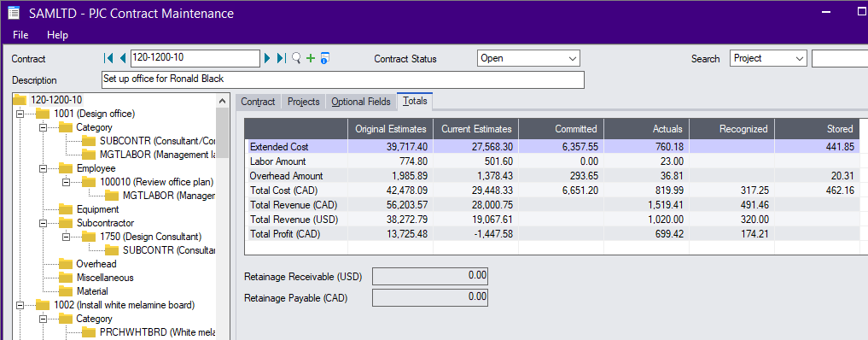868x340 pixels.
Task: Jump to the last contract record
Action: 281,58
